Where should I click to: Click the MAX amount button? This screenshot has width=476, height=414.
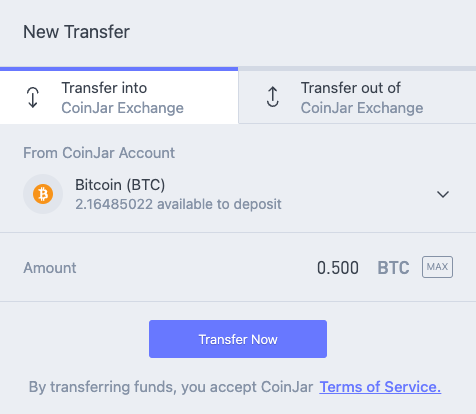[x=437, y=267]
